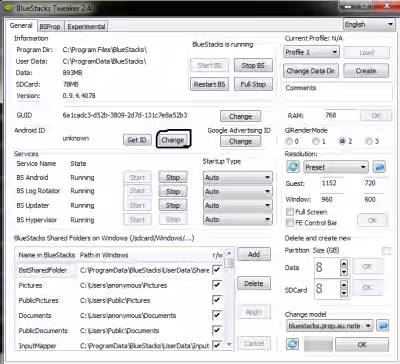
Task: Increase Data partition size with up arrow
Action: click(x=344, y=263)
